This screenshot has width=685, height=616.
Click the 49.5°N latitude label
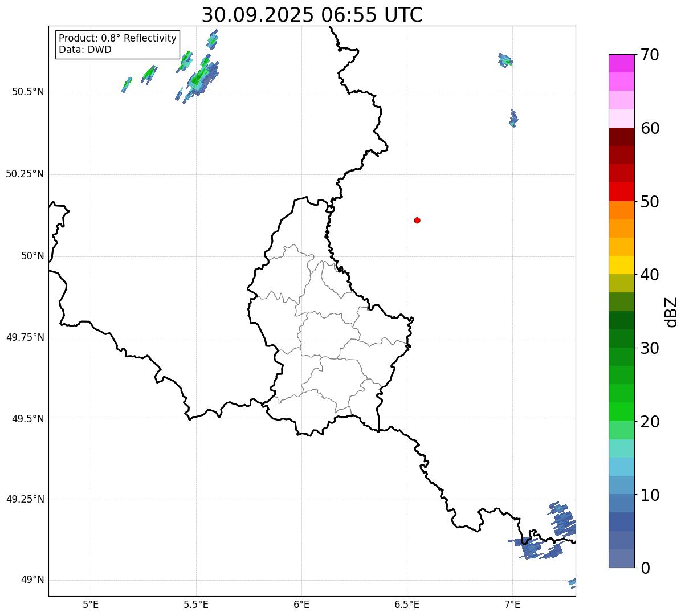click(28, 419)
